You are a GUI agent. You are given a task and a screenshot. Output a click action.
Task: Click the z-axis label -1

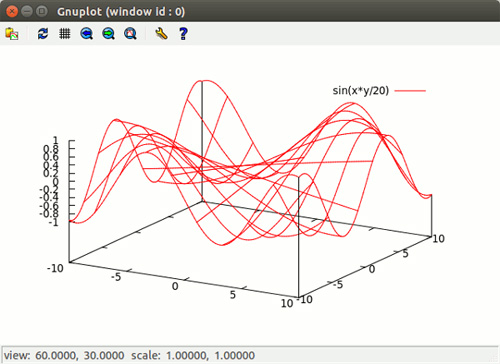point(53,222)
